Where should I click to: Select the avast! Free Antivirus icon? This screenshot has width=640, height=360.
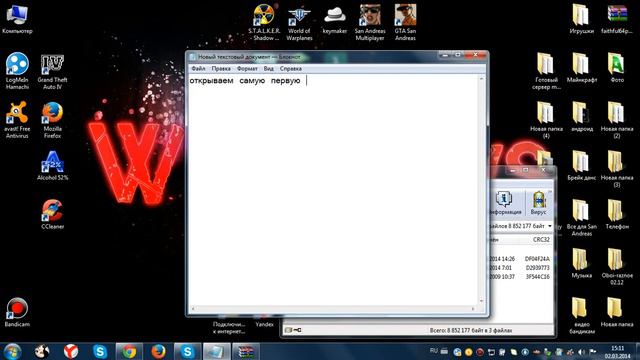coord(17,120)
